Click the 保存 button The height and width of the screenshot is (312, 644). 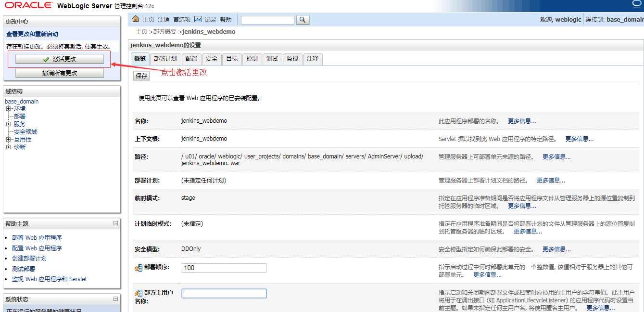tap(141, 76)
